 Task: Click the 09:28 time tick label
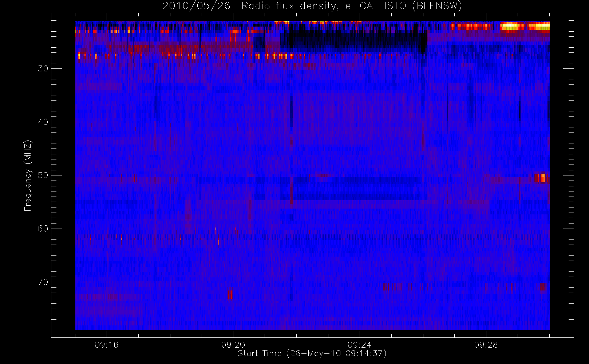point(486,345)
